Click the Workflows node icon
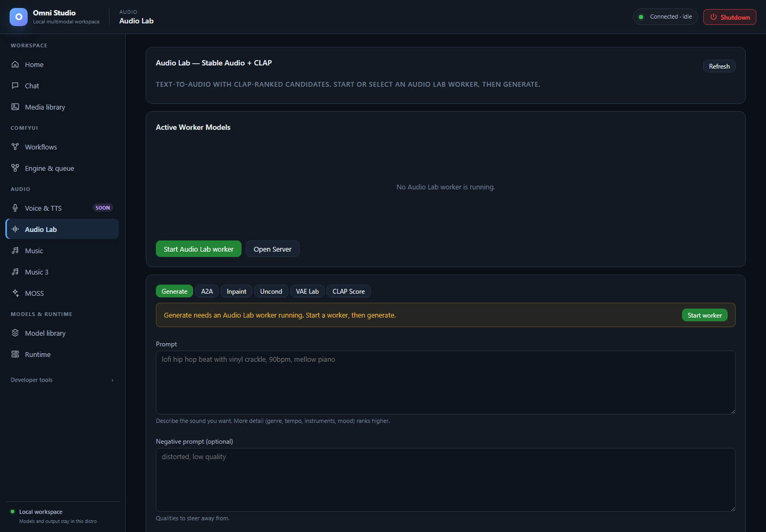 tap(15, 147)
